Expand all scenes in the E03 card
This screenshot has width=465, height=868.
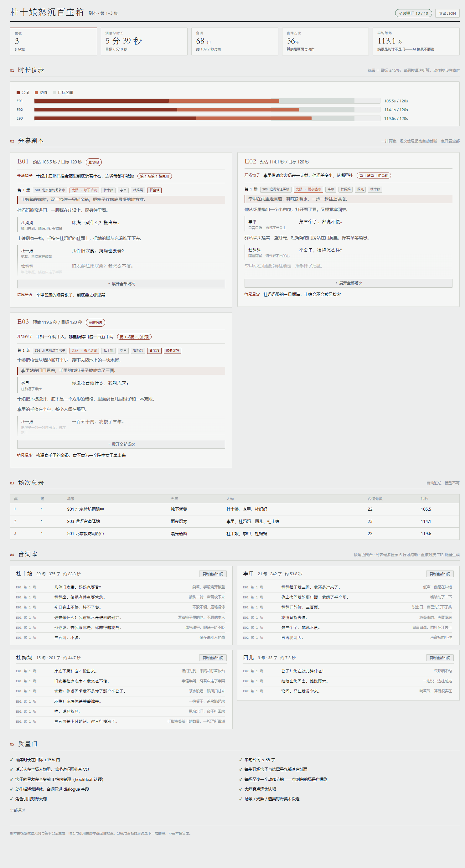(x=121, y=444)
